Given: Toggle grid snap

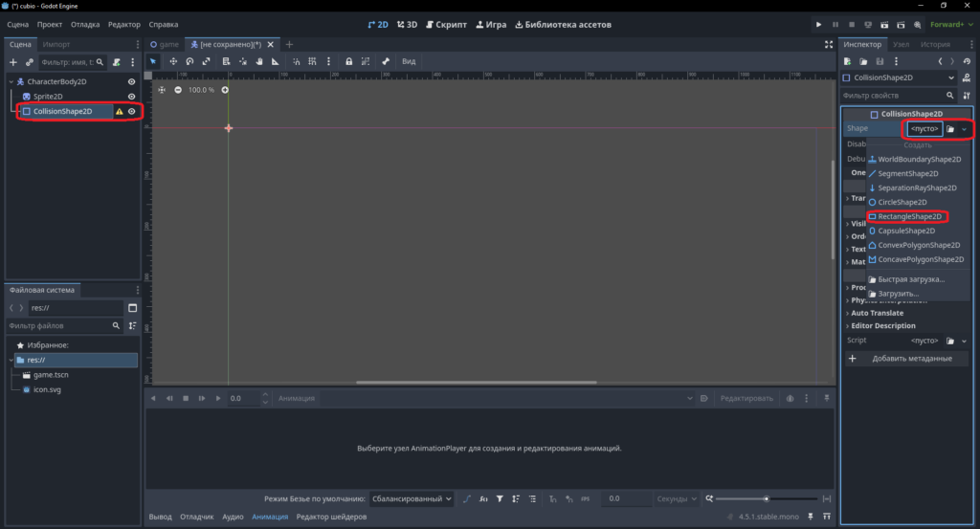Looking at the screenshot, I should 312,61.
